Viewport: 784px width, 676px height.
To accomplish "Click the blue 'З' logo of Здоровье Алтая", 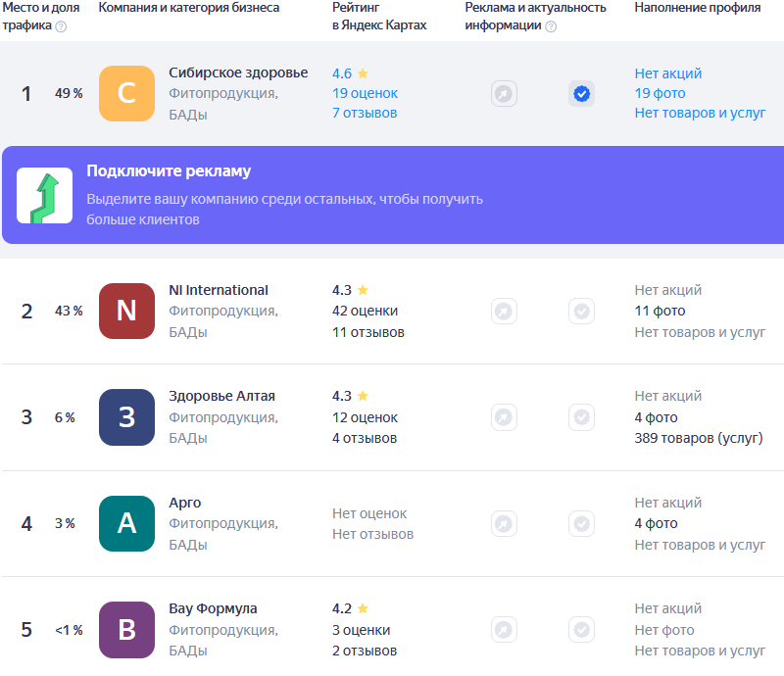I will pos(126,417).
